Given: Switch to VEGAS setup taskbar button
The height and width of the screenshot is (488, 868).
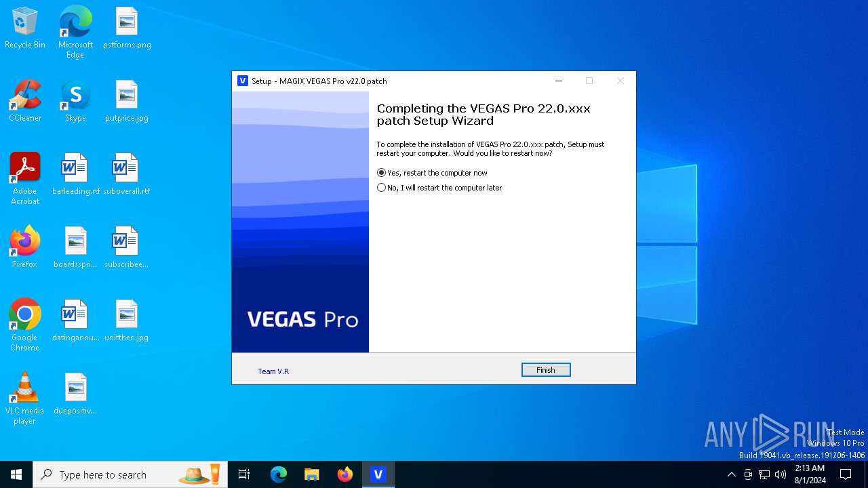Looking at the screenshot, I should 378,474.
